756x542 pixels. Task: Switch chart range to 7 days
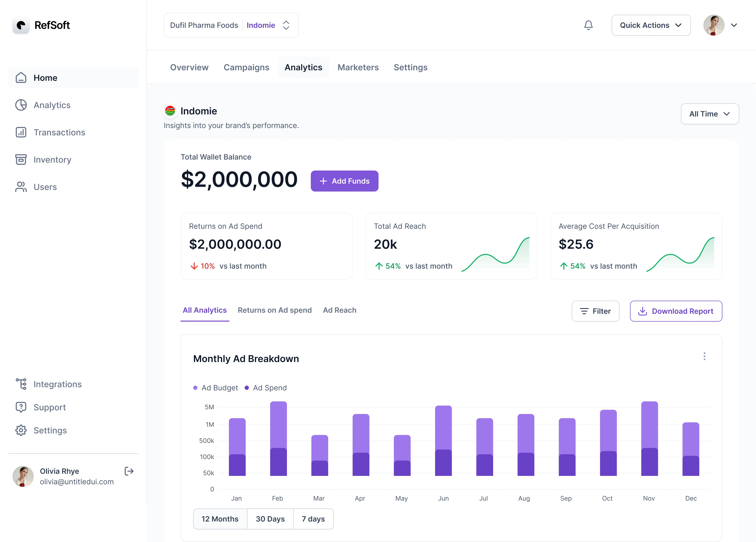coord(313,519)
